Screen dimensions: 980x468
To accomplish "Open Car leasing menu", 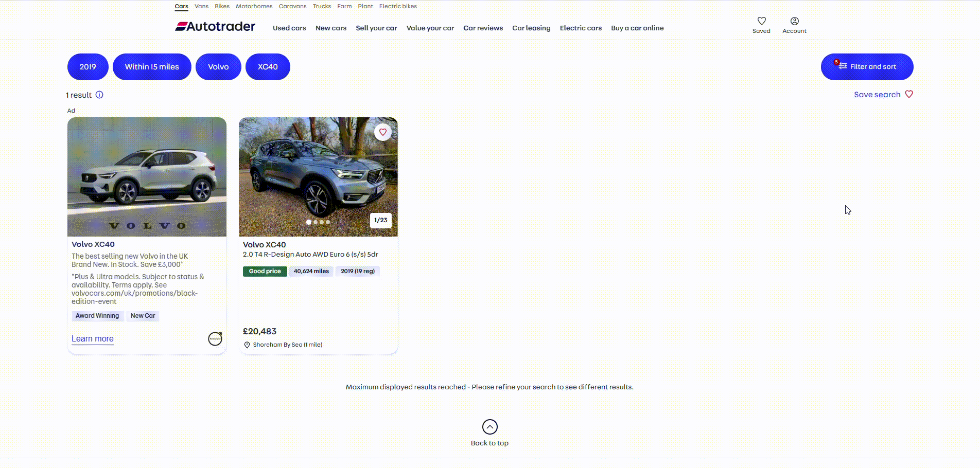I will 531,28.
